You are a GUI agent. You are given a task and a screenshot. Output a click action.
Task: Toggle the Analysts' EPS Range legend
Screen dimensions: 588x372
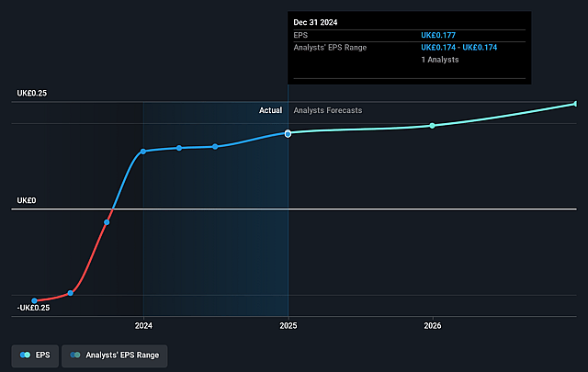coord(114,355)
